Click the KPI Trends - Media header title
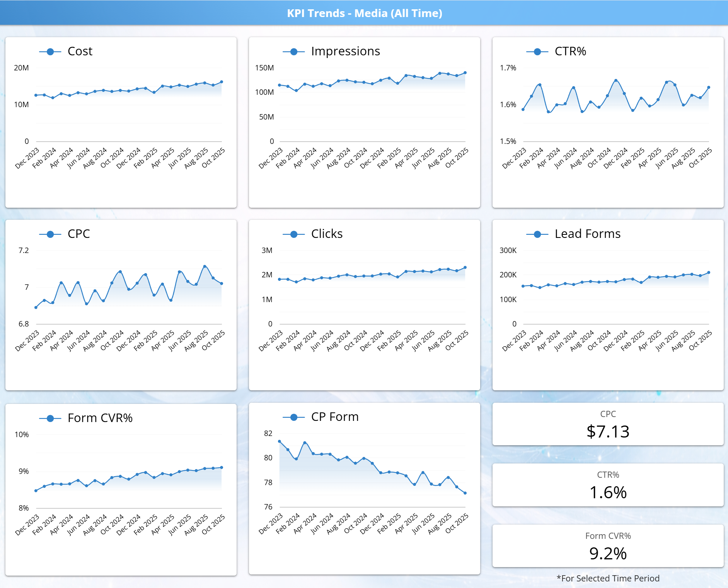 (364, 13)
